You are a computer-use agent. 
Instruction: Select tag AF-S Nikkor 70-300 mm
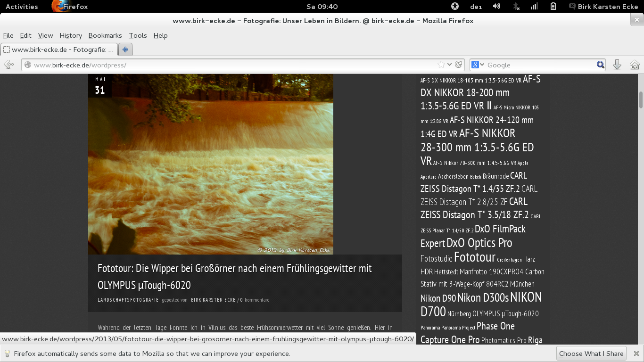tap(475, 163)
